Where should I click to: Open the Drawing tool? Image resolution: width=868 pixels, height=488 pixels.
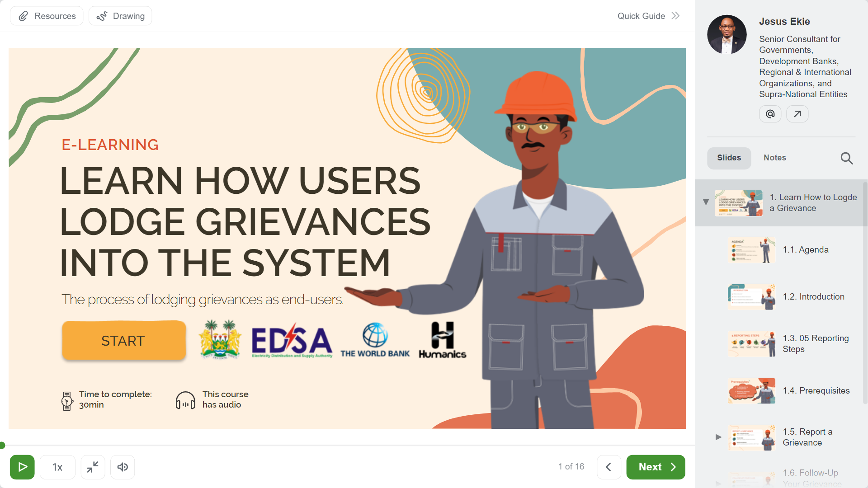click(x=120, y=16)
